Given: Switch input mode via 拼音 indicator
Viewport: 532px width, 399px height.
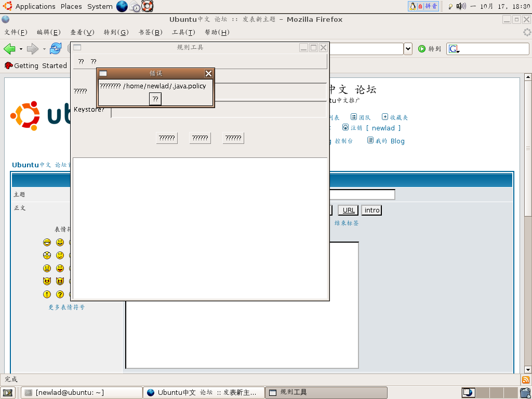Looking at the screenshot, I should pos(431,6).
